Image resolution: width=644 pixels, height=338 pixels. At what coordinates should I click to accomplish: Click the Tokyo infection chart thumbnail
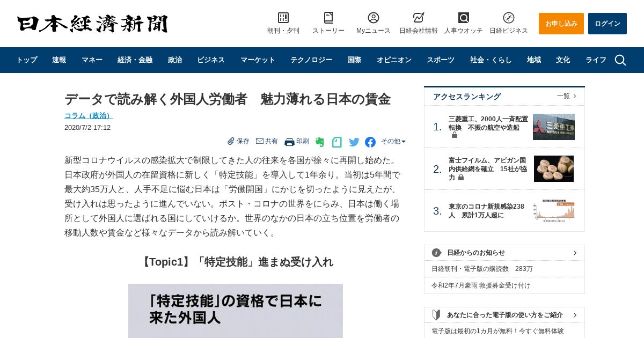[554, 210]
